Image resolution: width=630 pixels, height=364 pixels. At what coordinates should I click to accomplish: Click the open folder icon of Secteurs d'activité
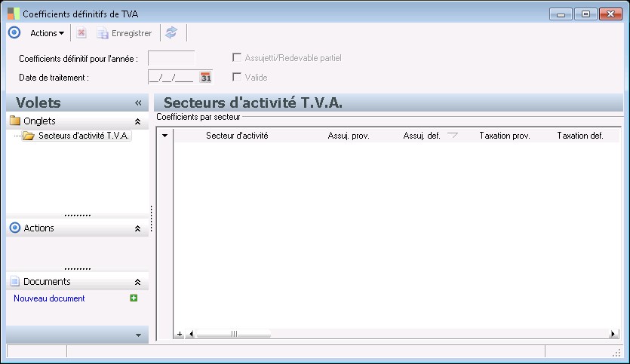coord(28,136)
